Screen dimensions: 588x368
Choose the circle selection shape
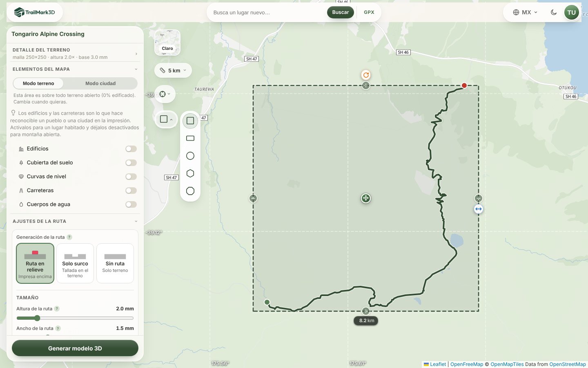tap(190, 156)
